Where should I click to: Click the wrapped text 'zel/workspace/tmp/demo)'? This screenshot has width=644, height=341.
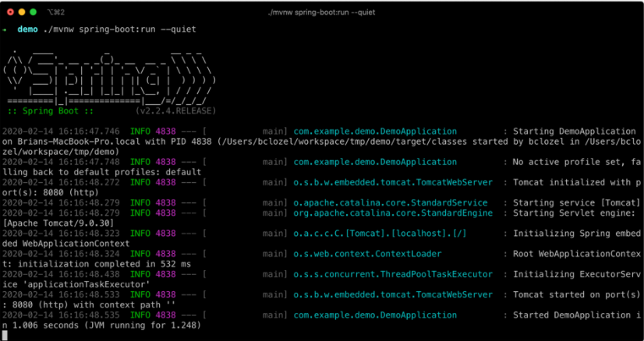pos(60,153)
